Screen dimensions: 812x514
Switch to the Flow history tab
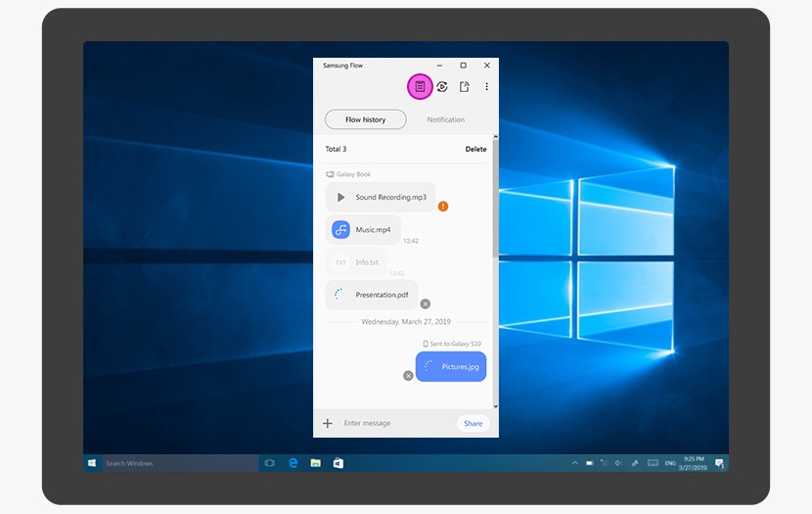point(366,119)
